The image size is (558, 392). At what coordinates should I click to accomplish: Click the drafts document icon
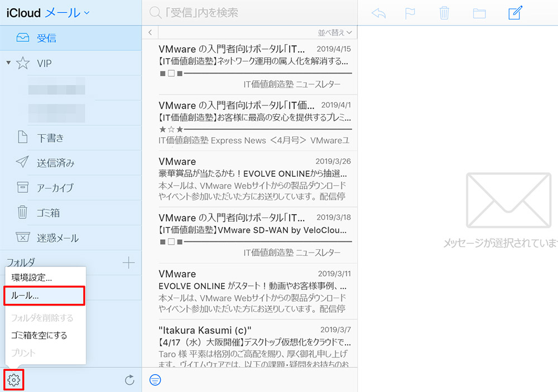[x=22, y=137]
